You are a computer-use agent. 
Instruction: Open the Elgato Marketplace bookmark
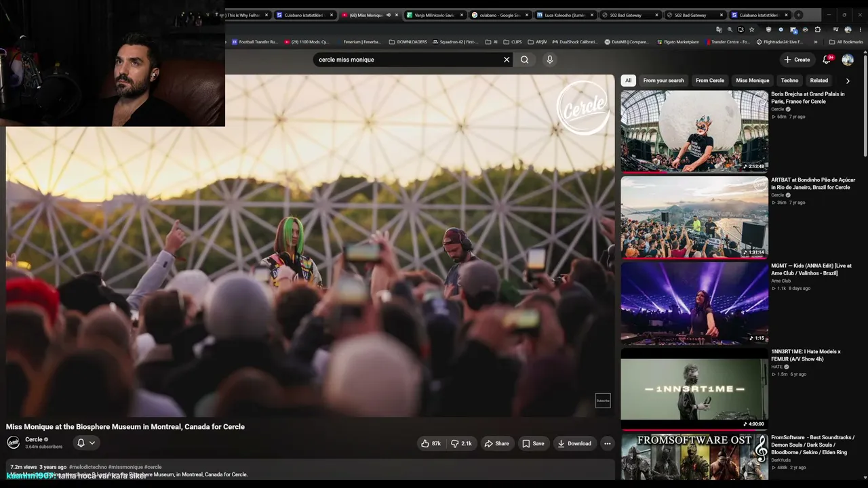pyautogui.click(x=678, y=42)
